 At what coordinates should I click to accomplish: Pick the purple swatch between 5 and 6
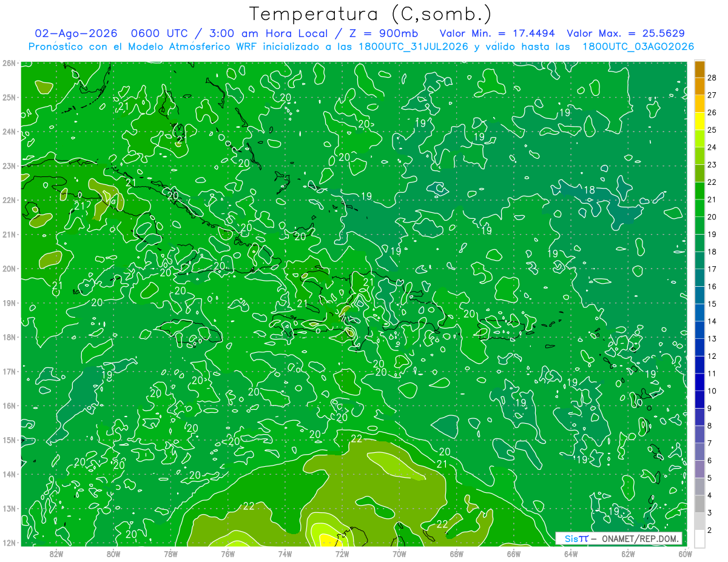click(x=699, y=469)
